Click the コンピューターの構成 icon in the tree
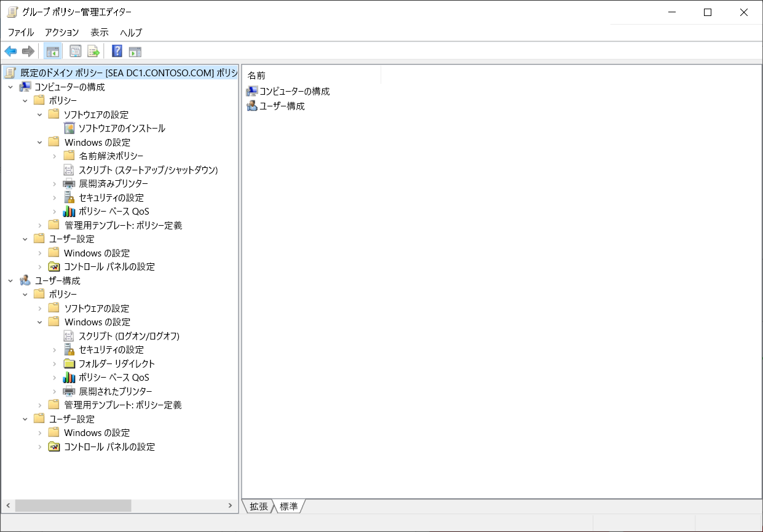Image resolution: width=763 pixels, height=532 pixels. tap(25, 87)
